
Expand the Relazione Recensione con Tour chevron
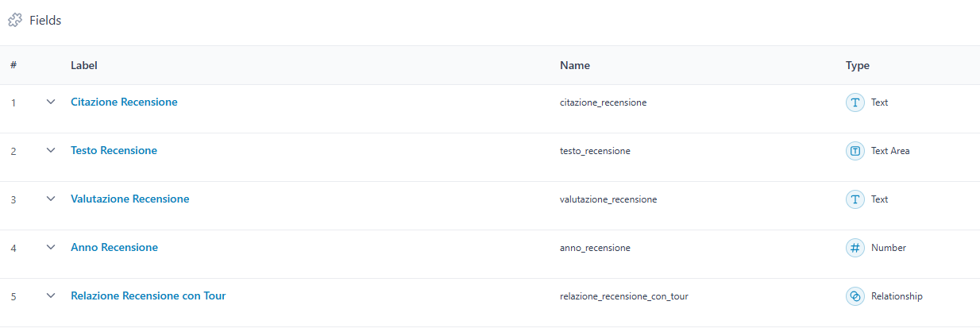click(x=51, y=296)
